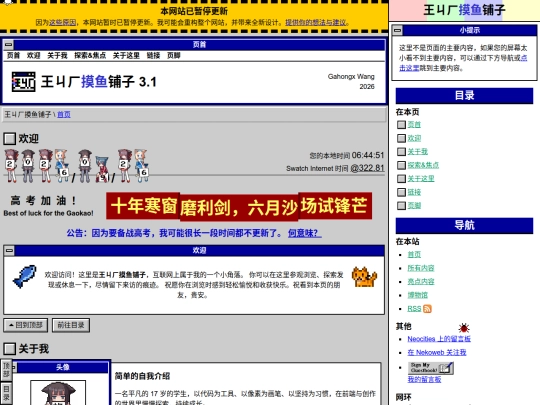Open the 所有内容 navigation link
This screenshot has width=540, height=405.
coord(421,268)
